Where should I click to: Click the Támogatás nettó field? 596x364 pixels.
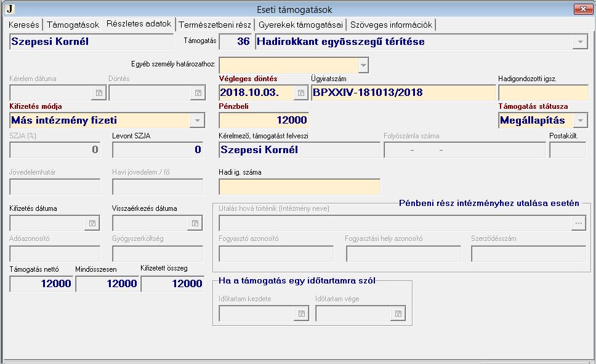point(41,283)
